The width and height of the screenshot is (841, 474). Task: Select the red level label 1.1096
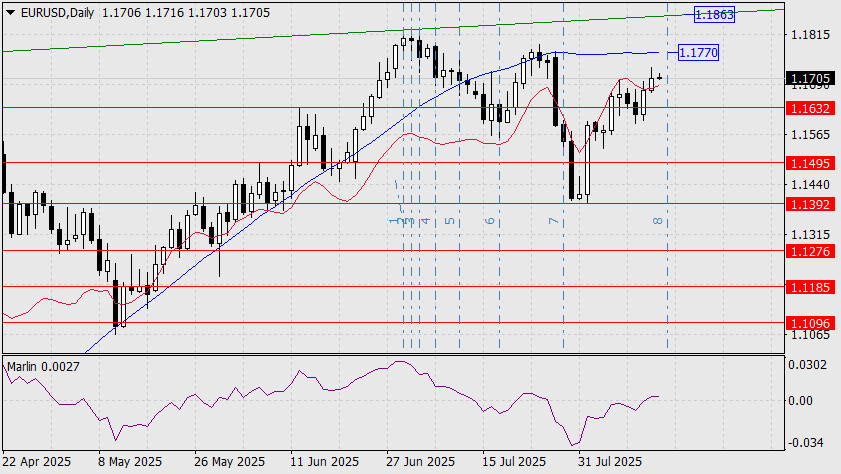(x=810, y=323)
